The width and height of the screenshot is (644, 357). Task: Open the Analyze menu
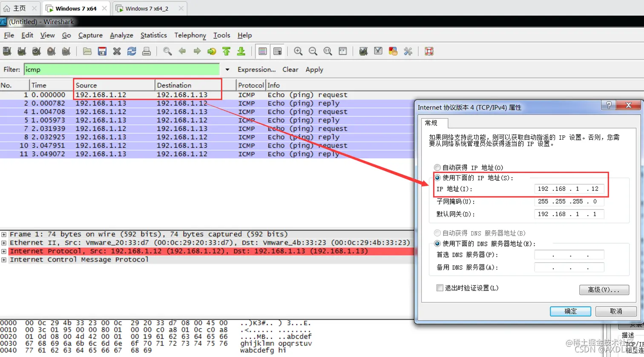click(121, 35)
